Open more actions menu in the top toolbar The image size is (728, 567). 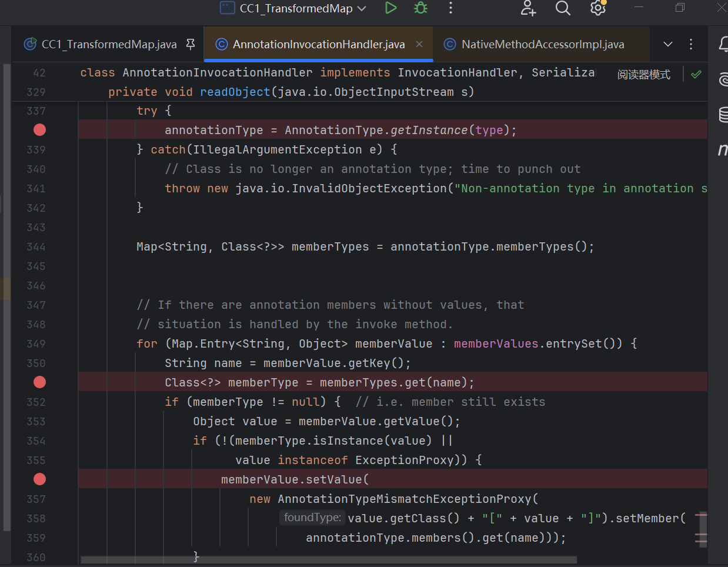(451, 8)
